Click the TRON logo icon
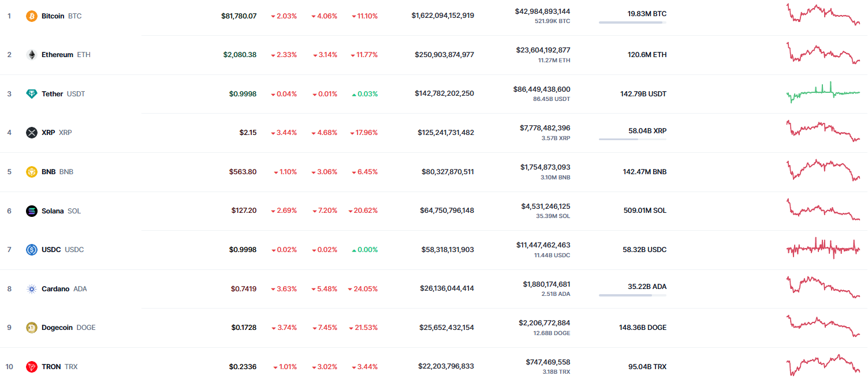 [x=32, y=367]
